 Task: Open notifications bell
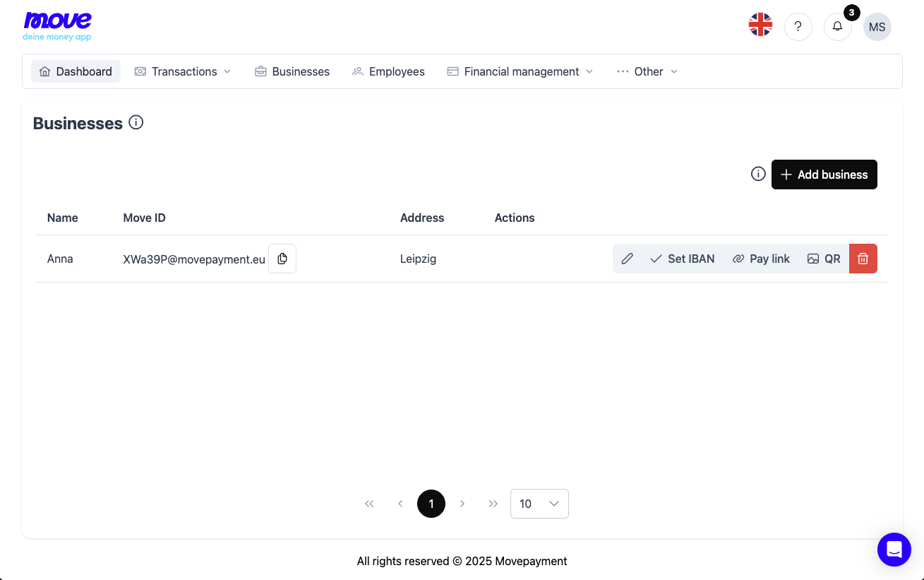(838, 27)
